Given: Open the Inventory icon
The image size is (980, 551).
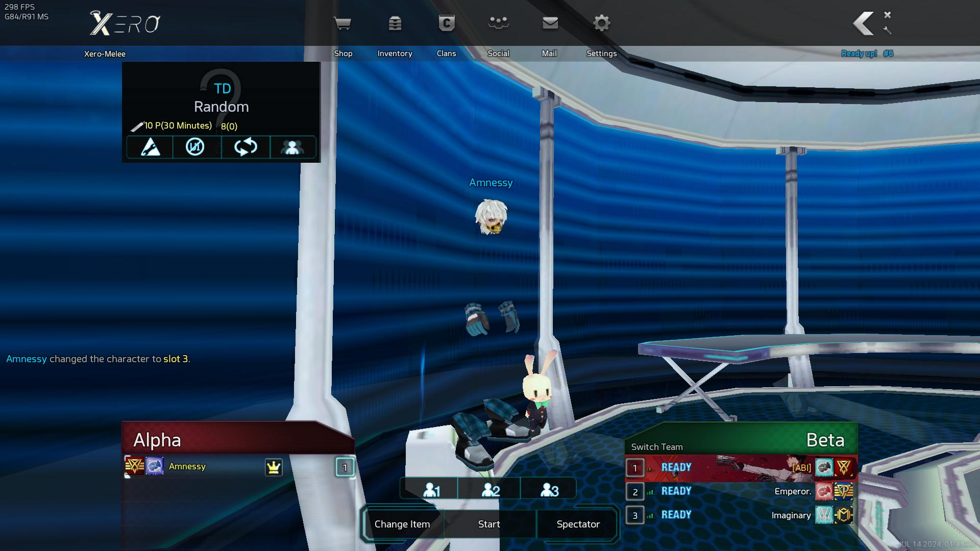Looking at the screenshot, I should point(395,23).
